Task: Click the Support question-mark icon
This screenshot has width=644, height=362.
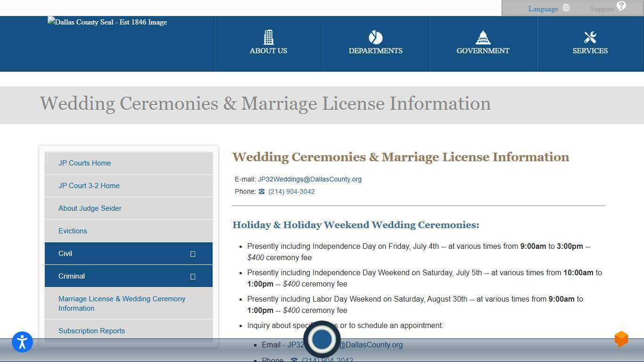Action: coord(620,7)
